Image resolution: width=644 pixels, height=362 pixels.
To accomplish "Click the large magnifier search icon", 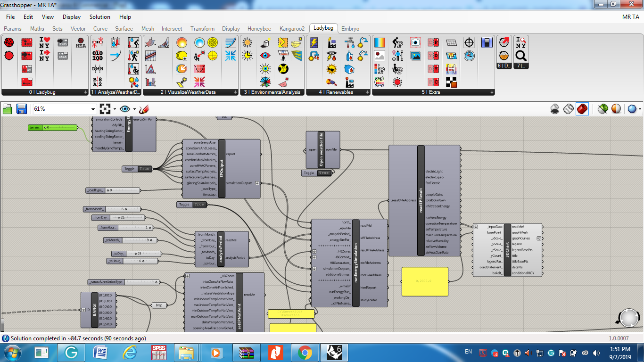I will [x=520, y=56].
